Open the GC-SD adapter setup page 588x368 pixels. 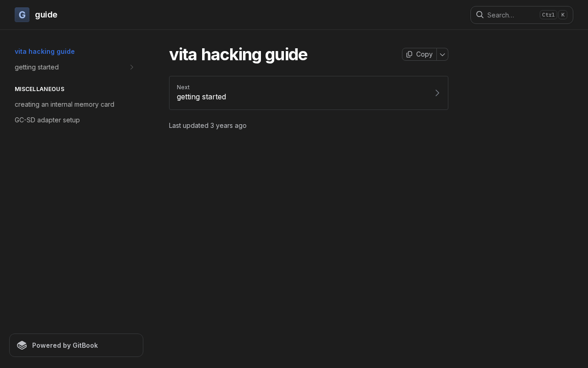[x=47, y=120]
